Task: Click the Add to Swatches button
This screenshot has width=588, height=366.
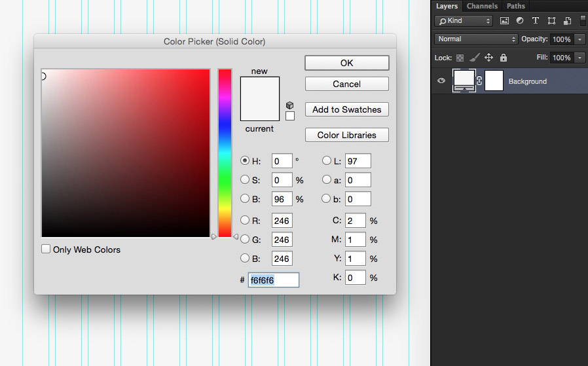Action: point(347,109)
